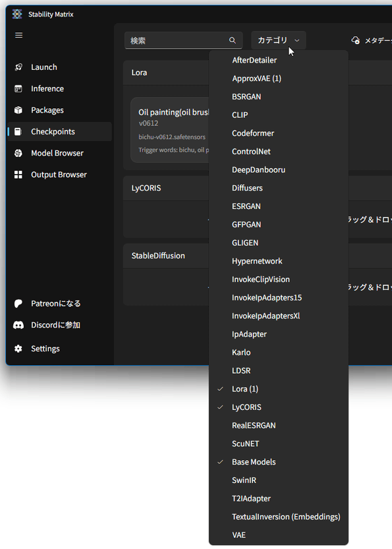Enable the AfterDetailer category

279,60
